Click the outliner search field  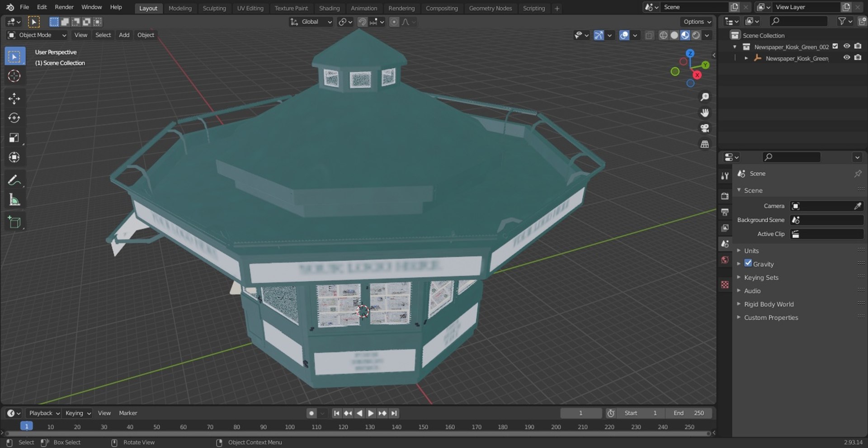[799, 21]
